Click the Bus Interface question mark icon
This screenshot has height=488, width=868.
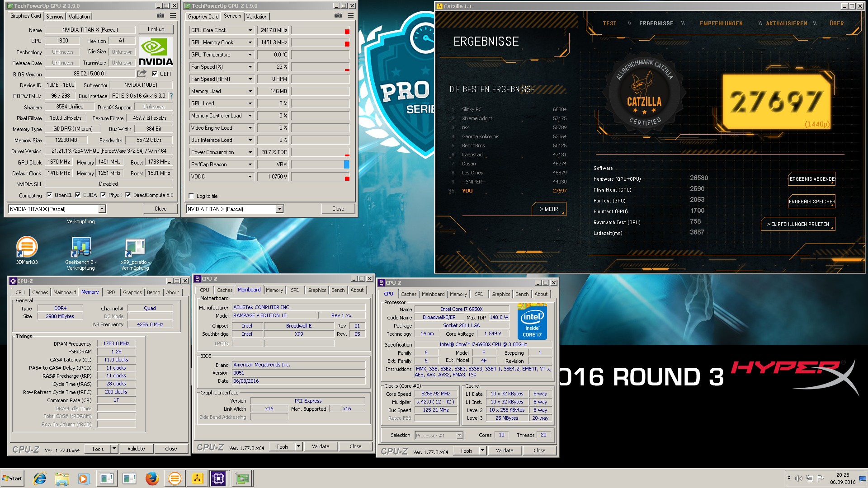171,96
